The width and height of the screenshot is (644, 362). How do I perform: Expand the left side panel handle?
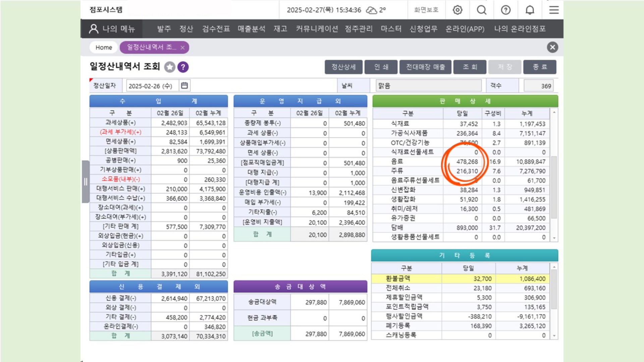click(x=86, y=182)
